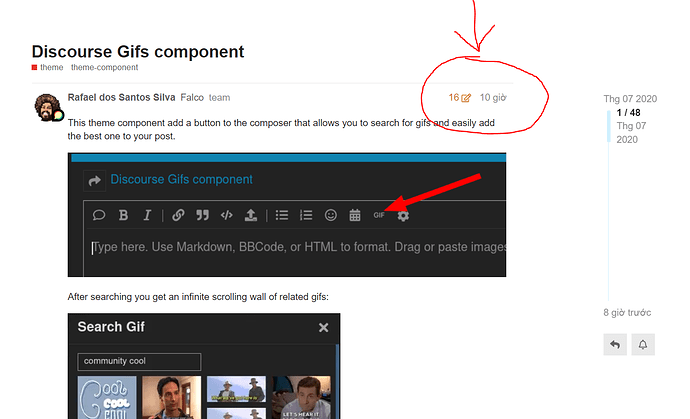The height and width of the screenshot is (419, 690).
Task: Click the Italic icon in composer screenshot
Action: tap(147, 215)
